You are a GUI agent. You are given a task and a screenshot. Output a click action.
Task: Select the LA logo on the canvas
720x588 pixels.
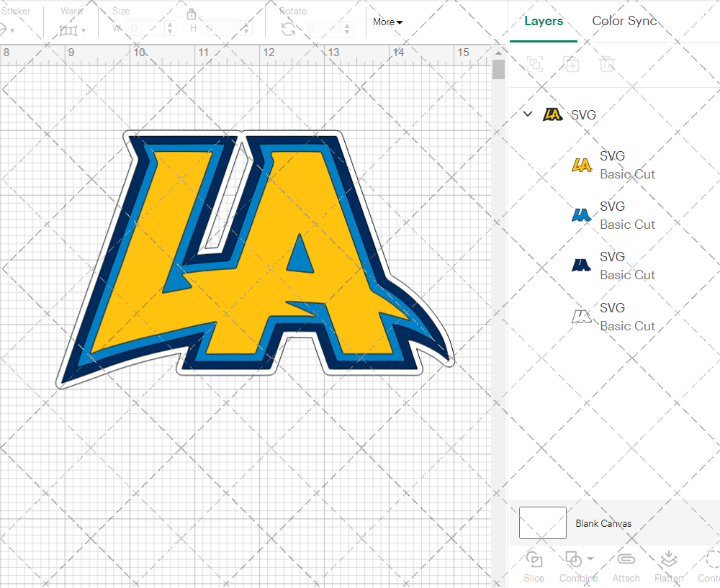point(256,259)
